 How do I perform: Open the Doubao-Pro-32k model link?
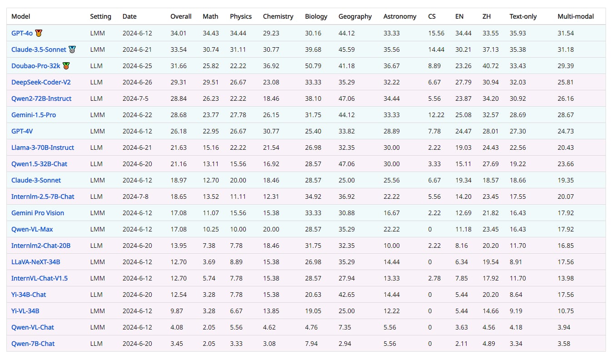[36, 66]
